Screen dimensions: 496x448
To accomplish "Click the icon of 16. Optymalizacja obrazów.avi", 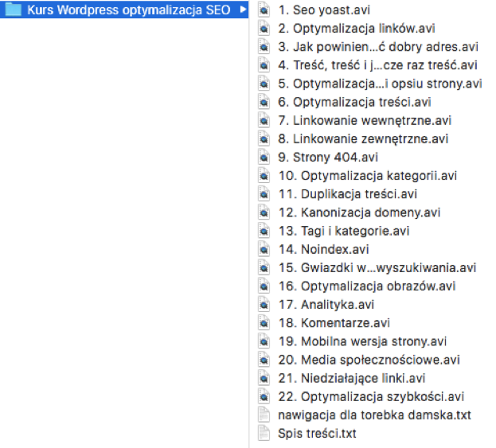I will pyautogui.click(x=264, y=286).
